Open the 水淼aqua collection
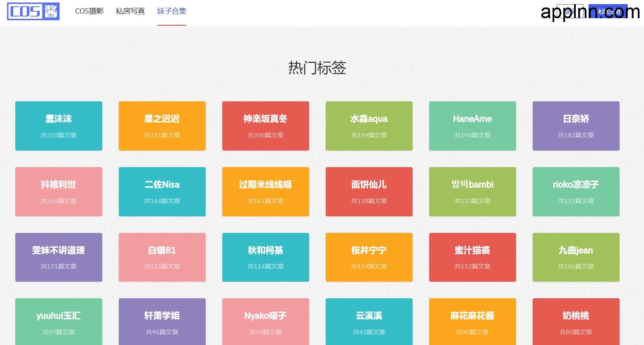644x345 pixels. click(x=369, y=126)
